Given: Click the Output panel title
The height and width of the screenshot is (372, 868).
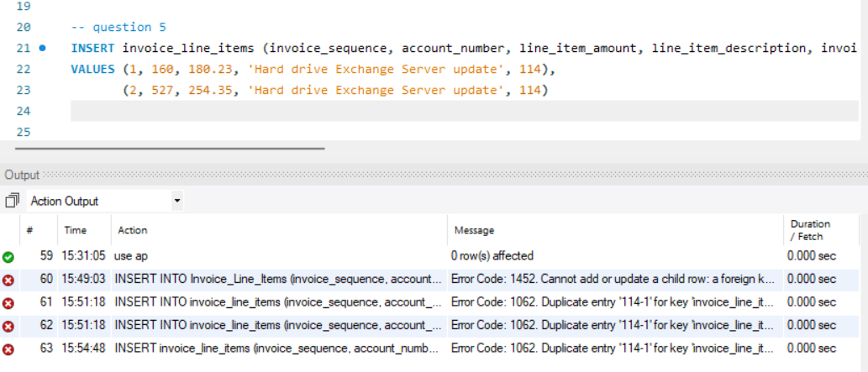Looking at the screenshot, I should (22, 175).
